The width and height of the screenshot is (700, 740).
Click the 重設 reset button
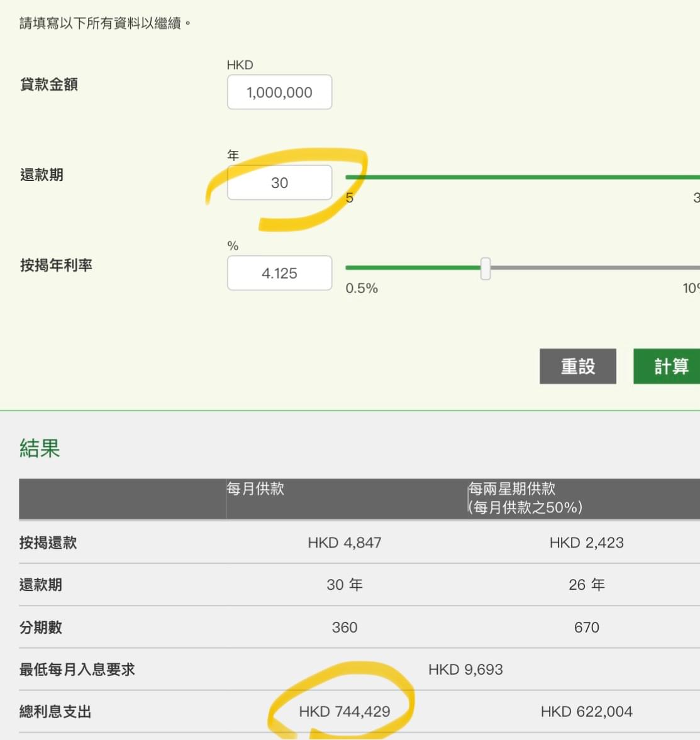(578, 366)
